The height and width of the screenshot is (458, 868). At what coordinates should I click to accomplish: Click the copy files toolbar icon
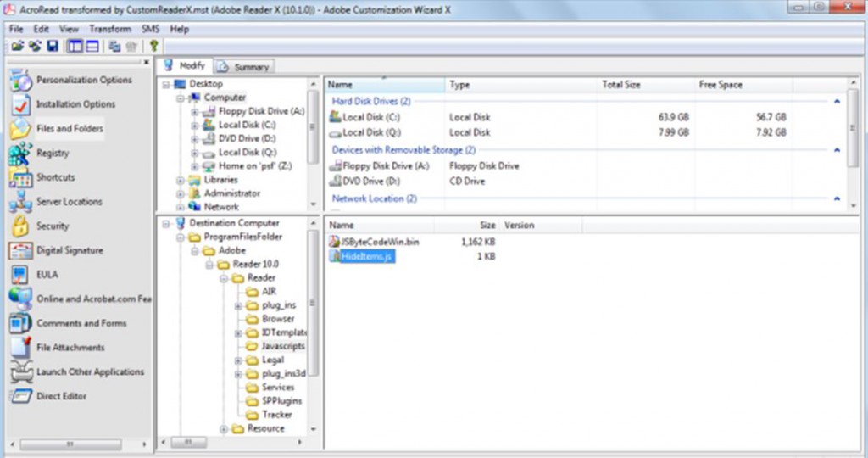[x=114, y=46]
